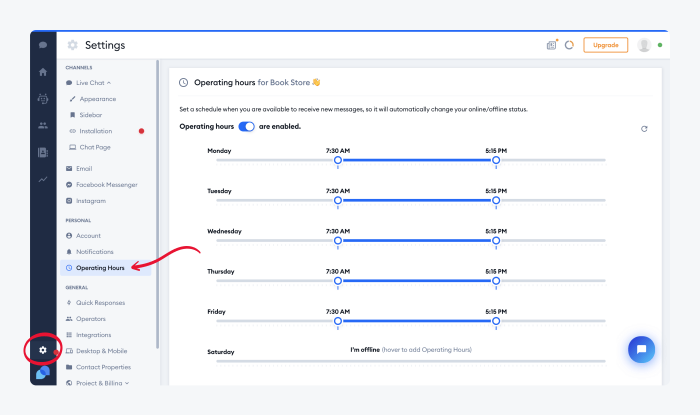
Task: Click Thursday 5:15 PM end handle
Action: [x=496, y=281]
